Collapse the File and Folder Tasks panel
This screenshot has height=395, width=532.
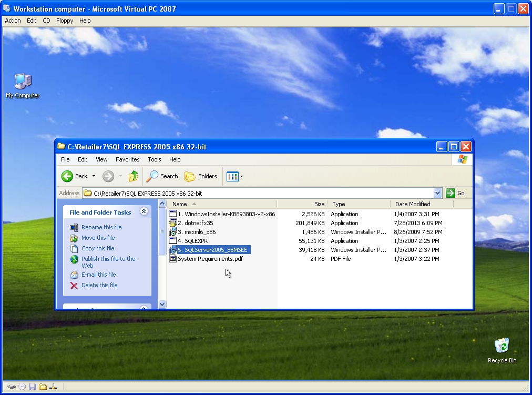(144, 212)
